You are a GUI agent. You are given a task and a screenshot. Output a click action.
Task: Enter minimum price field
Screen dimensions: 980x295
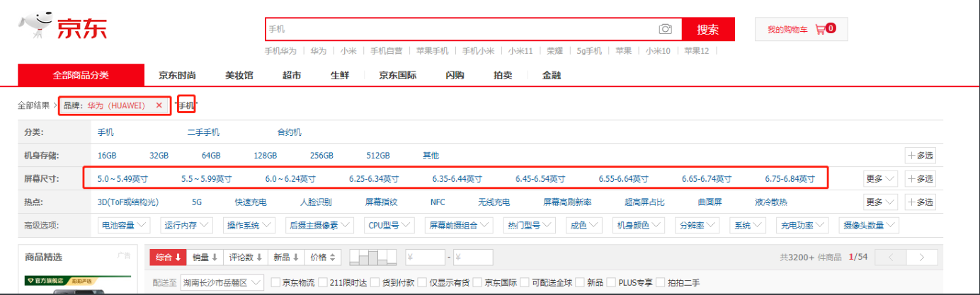point(425,257)
